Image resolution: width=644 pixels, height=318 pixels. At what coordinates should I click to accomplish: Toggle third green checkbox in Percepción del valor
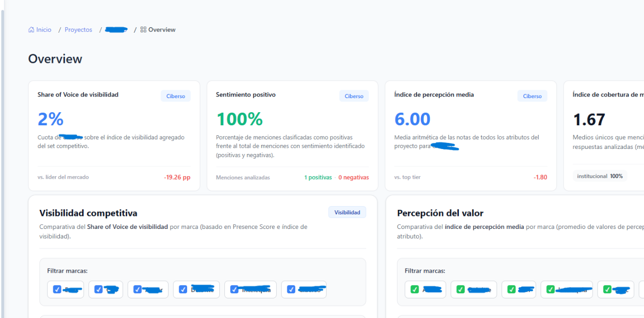click(511, 289)
